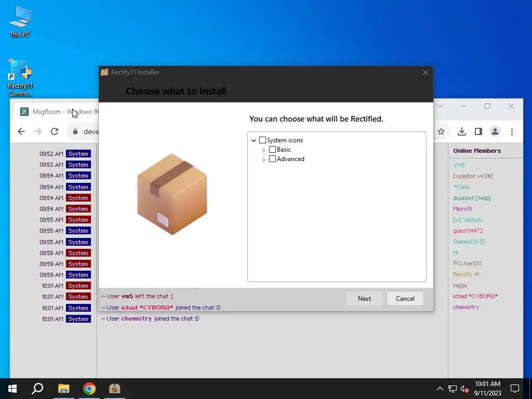Open Chrome three-dot menu
This screenshot has width=532, height=399.
click(512, 131)
